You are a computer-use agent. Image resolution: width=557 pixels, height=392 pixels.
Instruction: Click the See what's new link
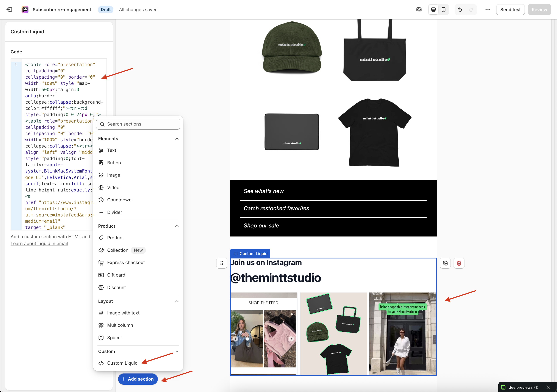[263, 191]
